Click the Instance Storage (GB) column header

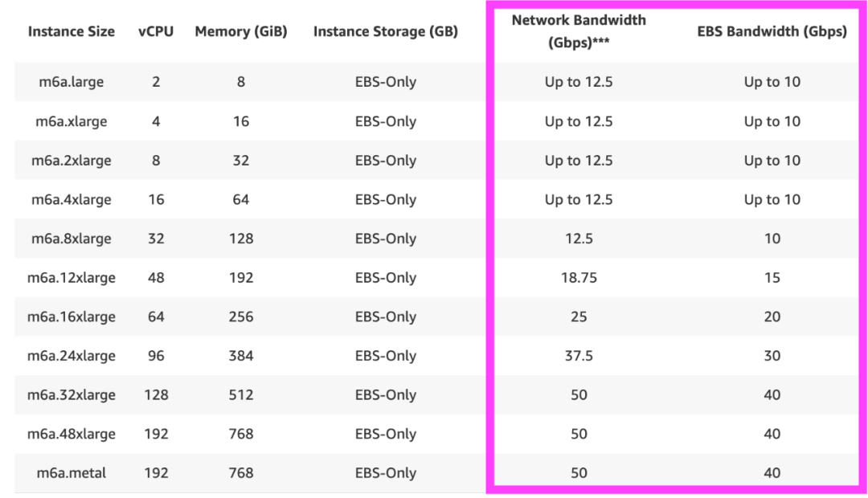coord(386,32)
